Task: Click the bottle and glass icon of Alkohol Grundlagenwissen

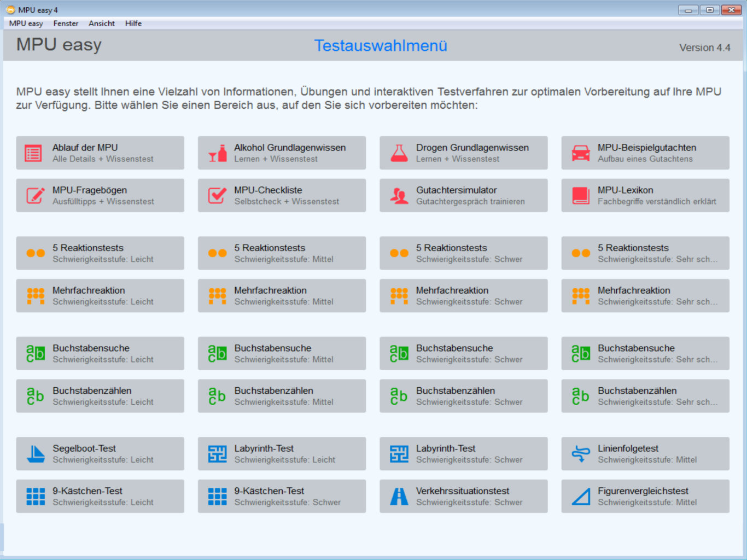Action: coord(217,153)
